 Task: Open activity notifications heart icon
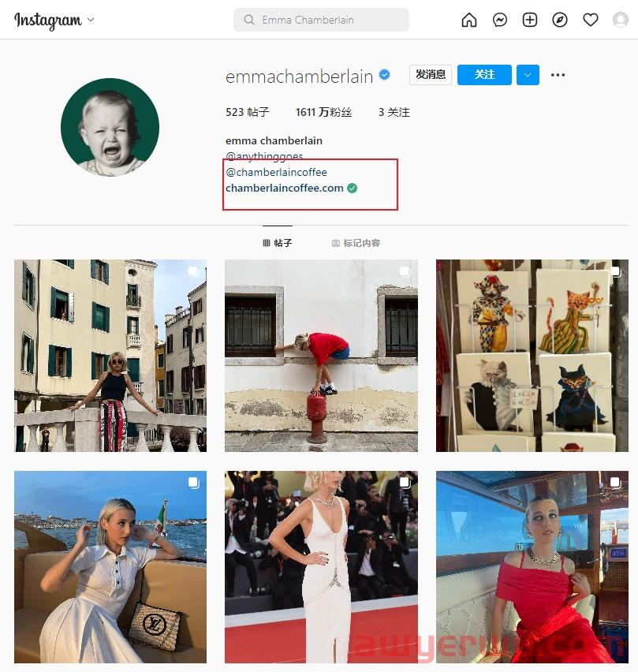[591, 20]
